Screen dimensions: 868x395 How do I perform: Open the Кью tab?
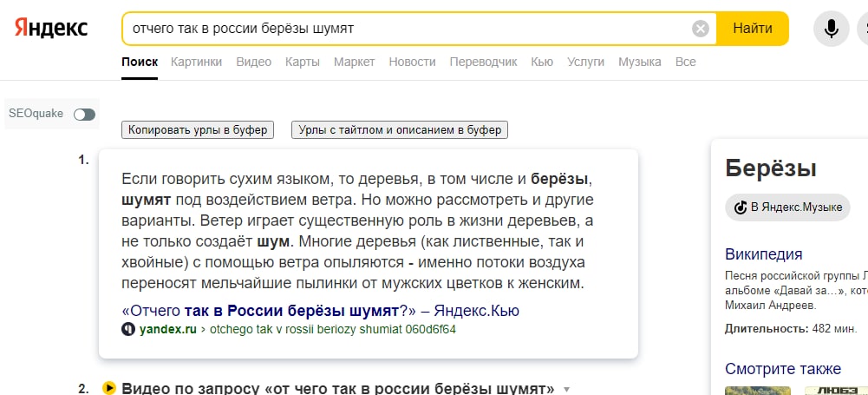[x=542, y=62]
